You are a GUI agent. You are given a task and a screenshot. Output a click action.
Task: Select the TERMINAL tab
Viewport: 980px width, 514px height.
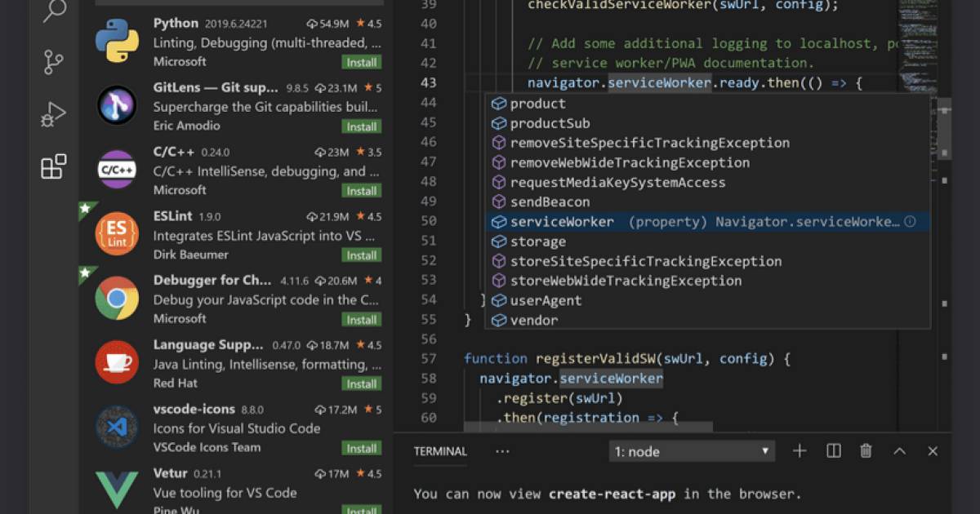pyautogui.click(x=439, y=451)
